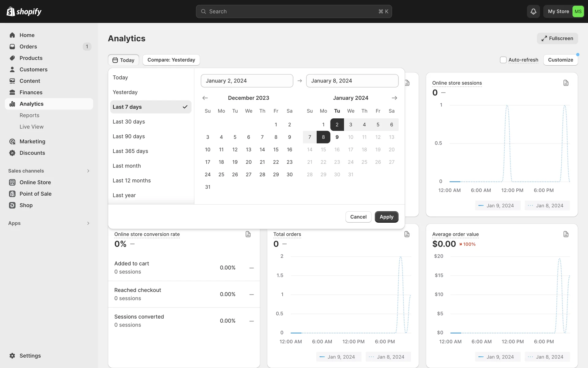Screen dimensions: 588x368
Task: Open report icon on Average order value card
Action: click(566, 234)
